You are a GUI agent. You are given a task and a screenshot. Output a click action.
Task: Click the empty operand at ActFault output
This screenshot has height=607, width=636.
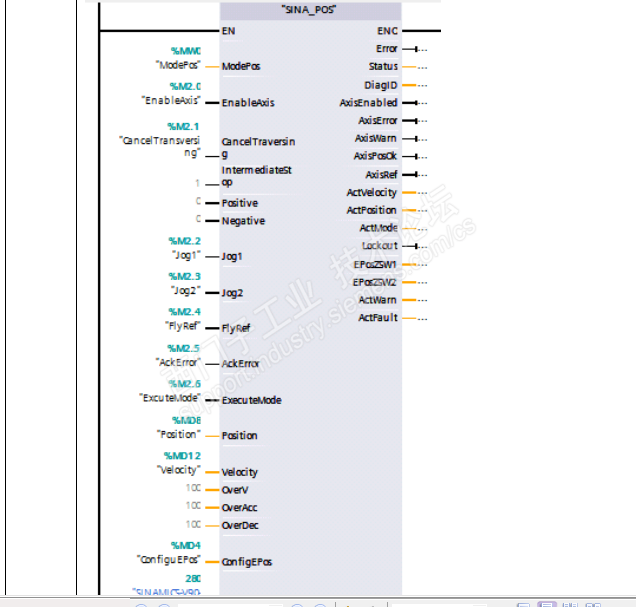423,319
